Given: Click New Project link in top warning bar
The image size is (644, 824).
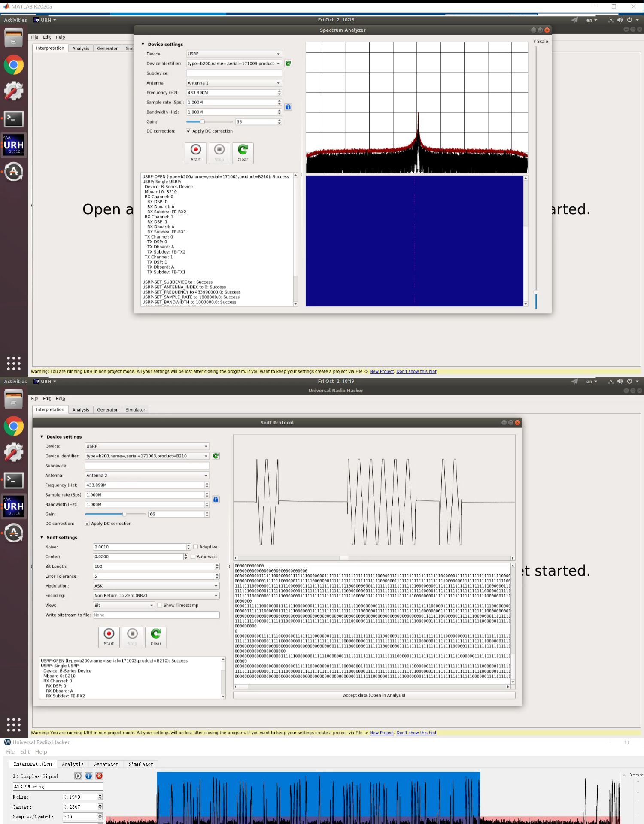Looking at the screenshot, I should click(x=382, y=372).
